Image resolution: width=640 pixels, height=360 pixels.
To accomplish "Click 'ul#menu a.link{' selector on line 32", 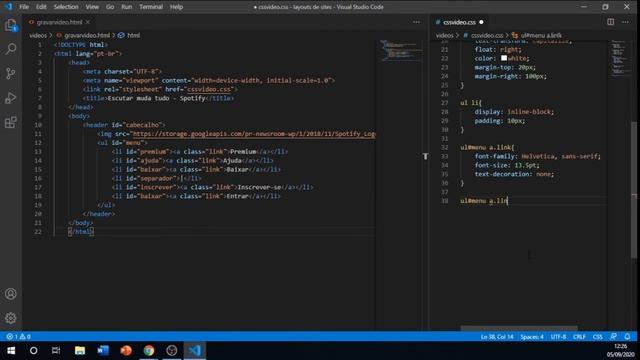I will click(487, 147).
